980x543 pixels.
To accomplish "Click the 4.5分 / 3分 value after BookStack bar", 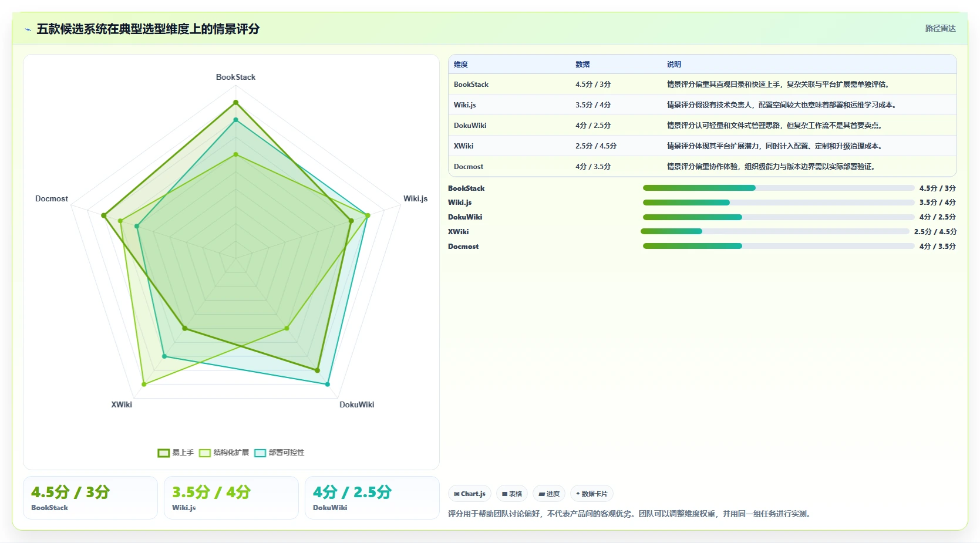I will (x=938, y=188).
